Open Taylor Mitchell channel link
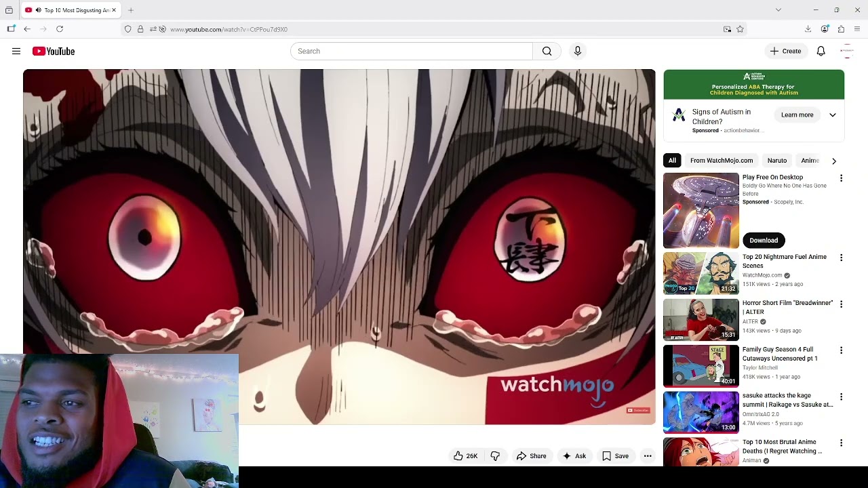This screenshot has height=488, width=868. click(x=762, y=367)
